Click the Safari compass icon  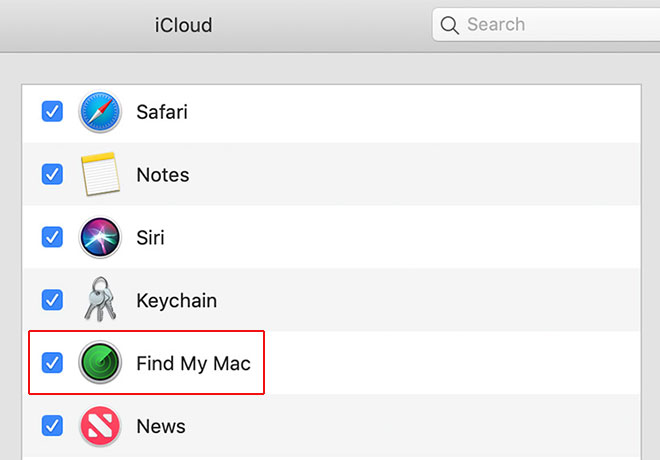100,112
